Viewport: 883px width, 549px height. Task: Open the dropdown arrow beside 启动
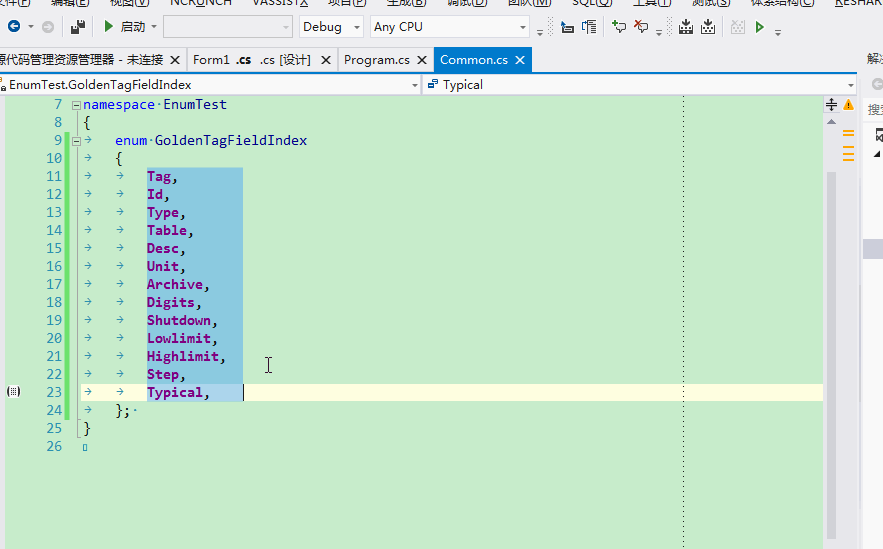click(154, 27)
